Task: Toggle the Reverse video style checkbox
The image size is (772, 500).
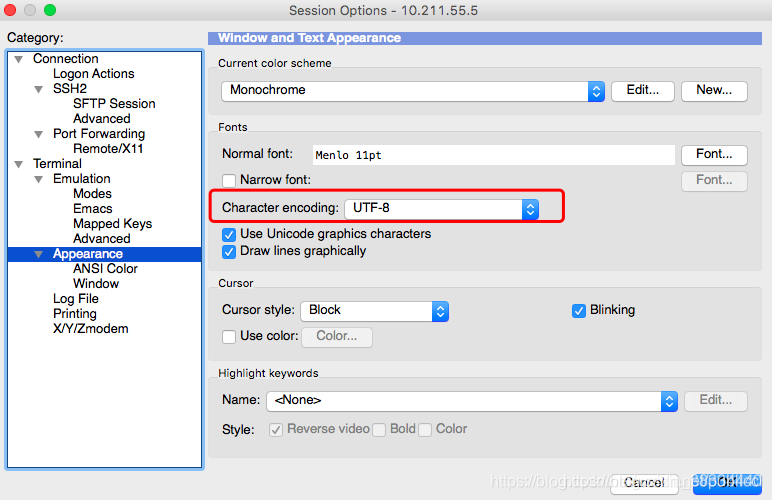Action: [276, 430]
